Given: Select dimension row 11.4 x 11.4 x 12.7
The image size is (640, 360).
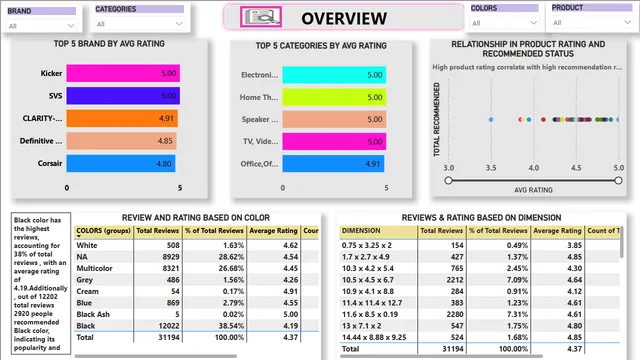Looking at the screenshot, I should click(479, 303).
